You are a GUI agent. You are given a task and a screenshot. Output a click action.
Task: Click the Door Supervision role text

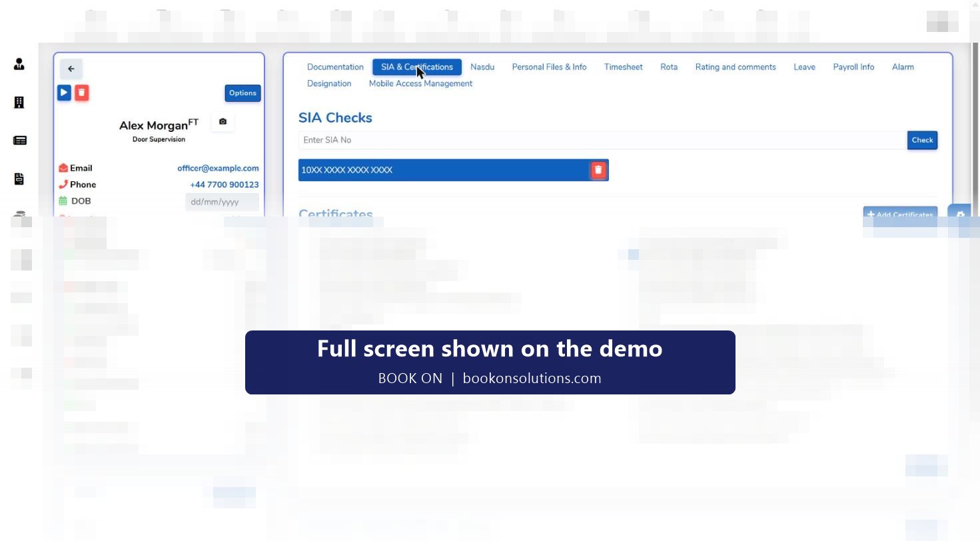click(159, 139)
